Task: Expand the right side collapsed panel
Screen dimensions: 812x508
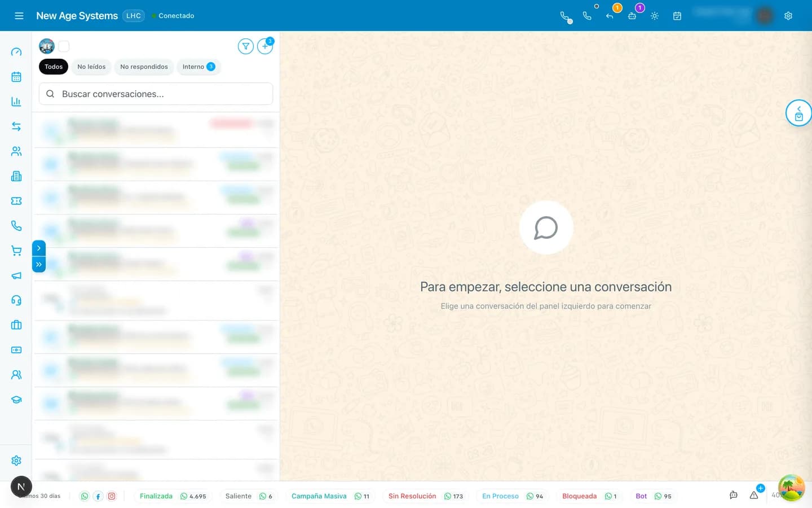Action: 798,113
